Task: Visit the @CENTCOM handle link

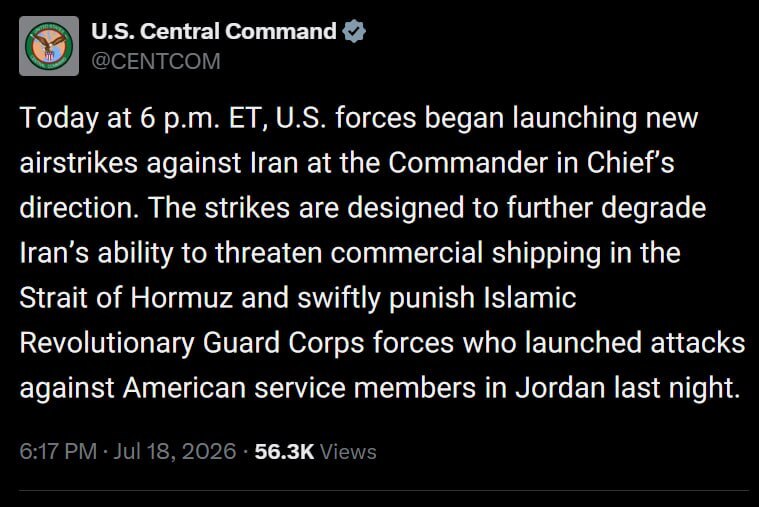Action: [156, 61]
